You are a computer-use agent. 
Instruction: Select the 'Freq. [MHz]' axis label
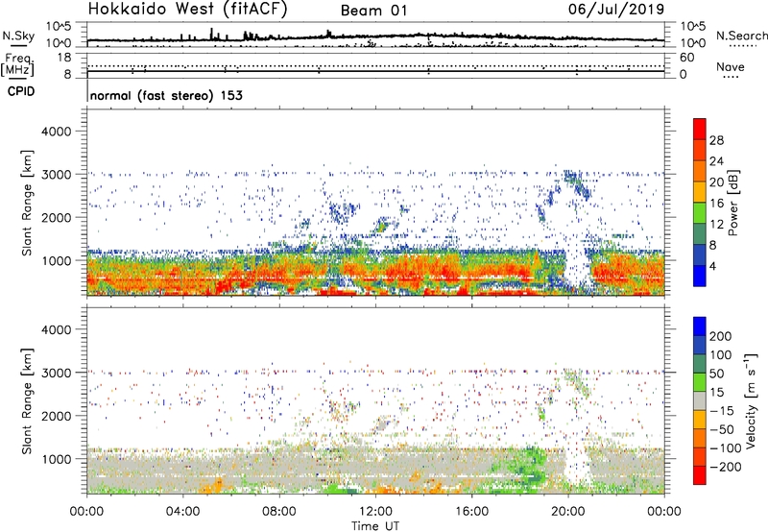coord(17,64)
